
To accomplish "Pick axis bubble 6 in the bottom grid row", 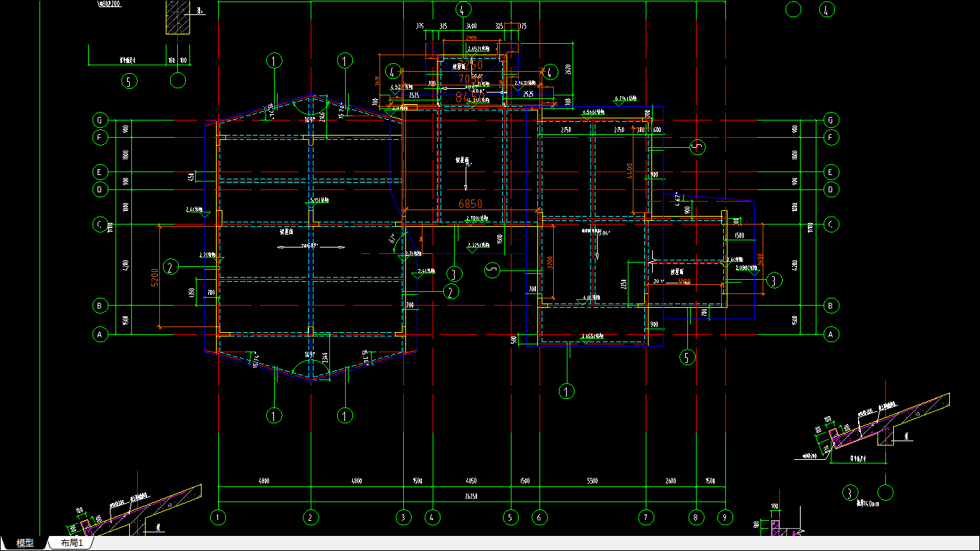I will pyautogui.click(x=539, y=517).
